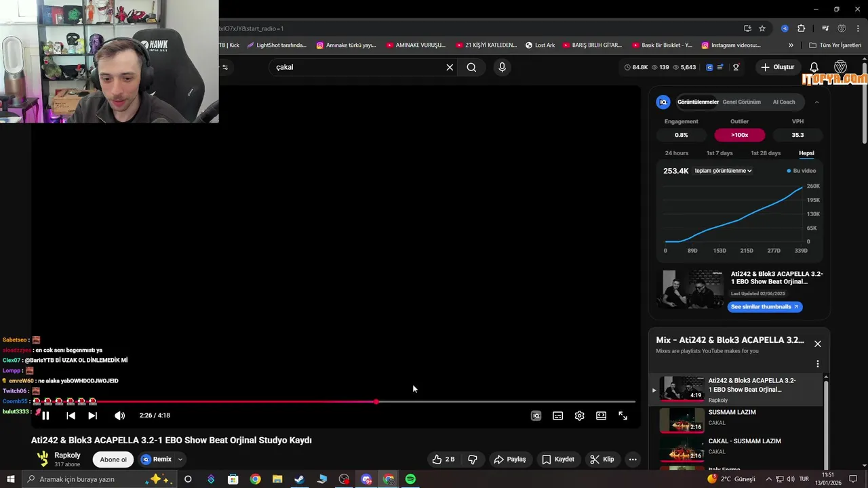Open vidIQ panel video thumbnail
This screenshot has height=488, width=868.
pos(693,289)
